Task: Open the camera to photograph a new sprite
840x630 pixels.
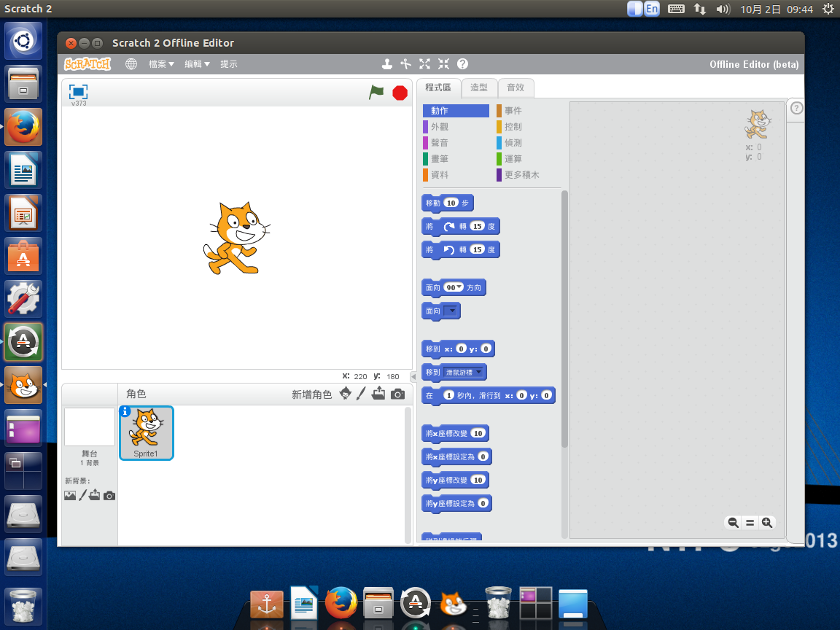Action: point(397,393)
